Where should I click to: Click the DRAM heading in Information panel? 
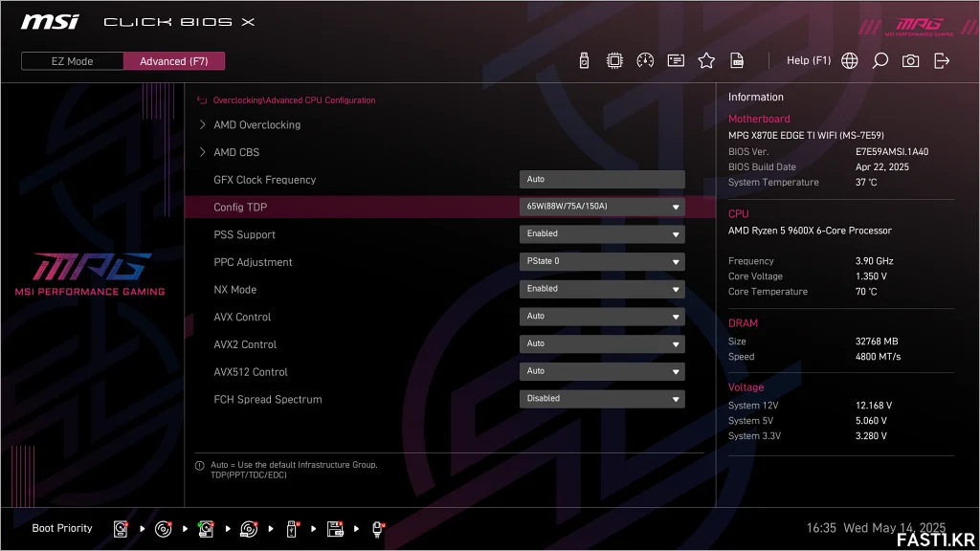[x=743, y=323]
